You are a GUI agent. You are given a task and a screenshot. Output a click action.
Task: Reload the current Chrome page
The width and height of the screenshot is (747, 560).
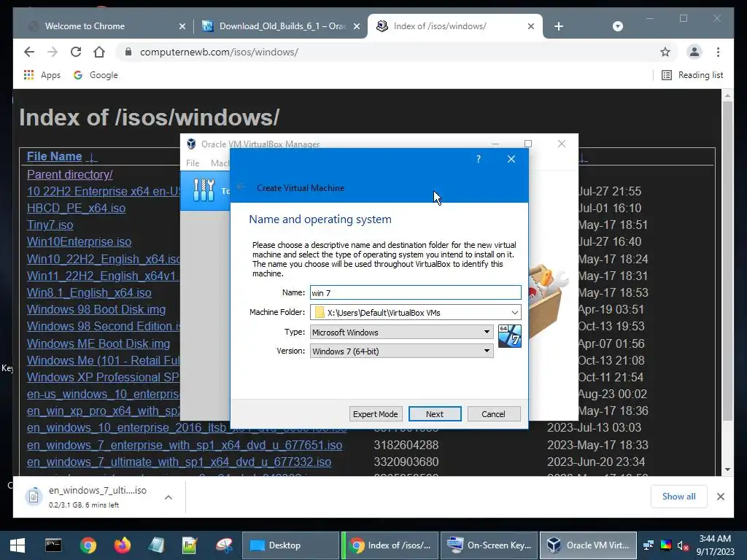(76, 52)
